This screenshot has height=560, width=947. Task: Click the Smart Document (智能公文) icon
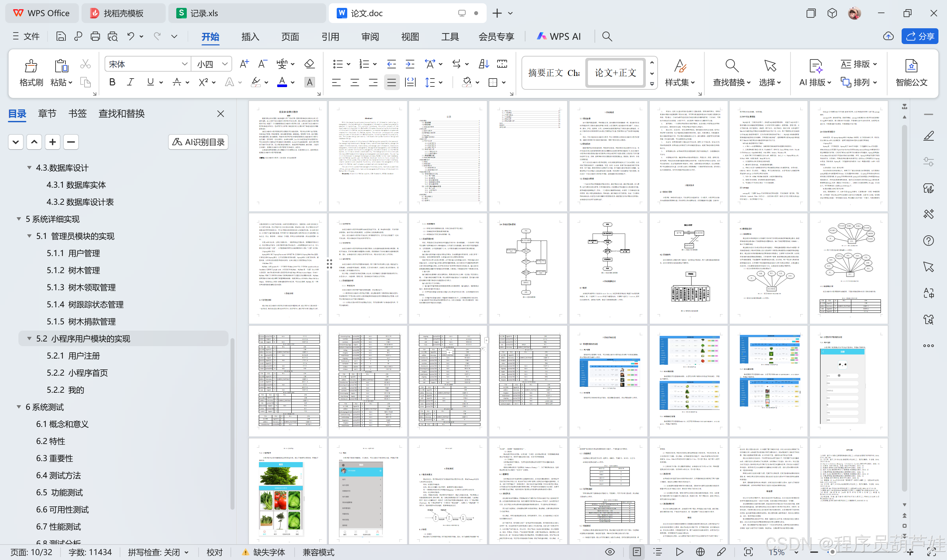pos(911,66)
